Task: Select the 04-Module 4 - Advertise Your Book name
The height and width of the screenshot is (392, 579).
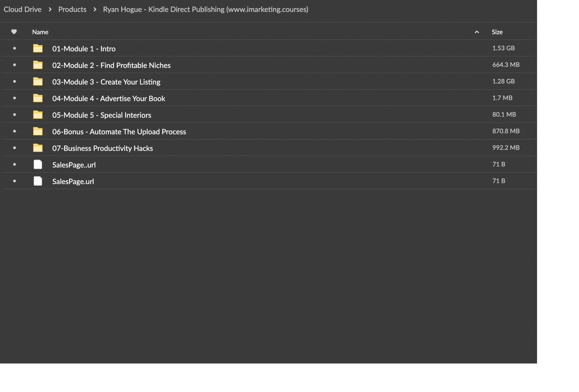Action: click(x=109, y=98)
